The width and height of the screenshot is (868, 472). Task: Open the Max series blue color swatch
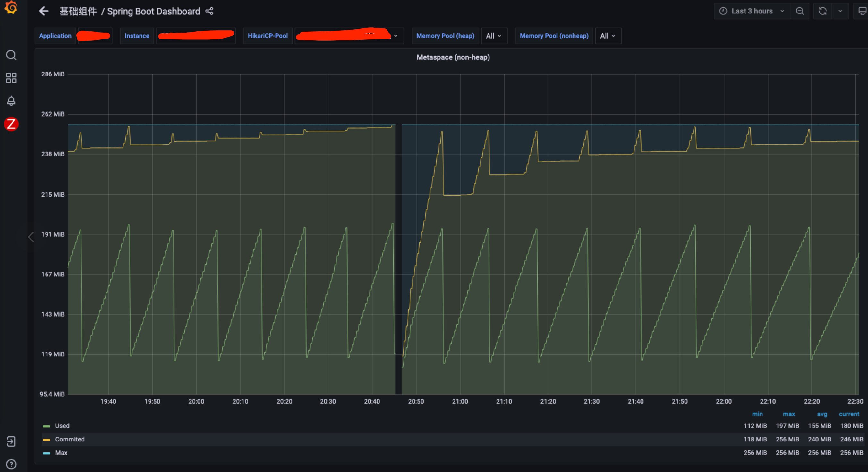point(47,453)
